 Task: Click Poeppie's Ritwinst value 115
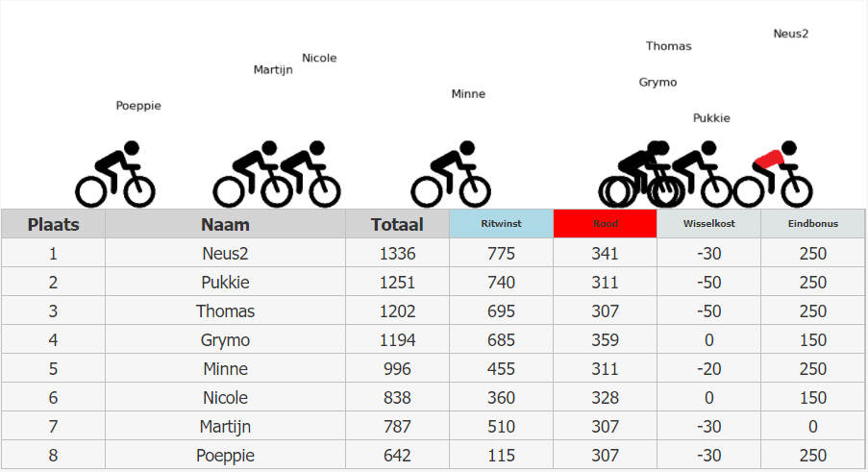coord(501,456)
